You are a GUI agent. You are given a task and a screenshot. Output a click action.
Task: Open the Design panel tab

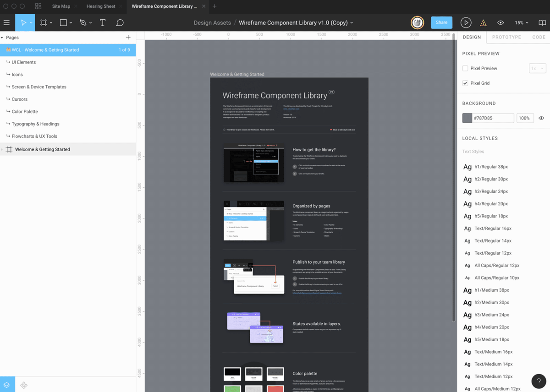coord(472,37)
